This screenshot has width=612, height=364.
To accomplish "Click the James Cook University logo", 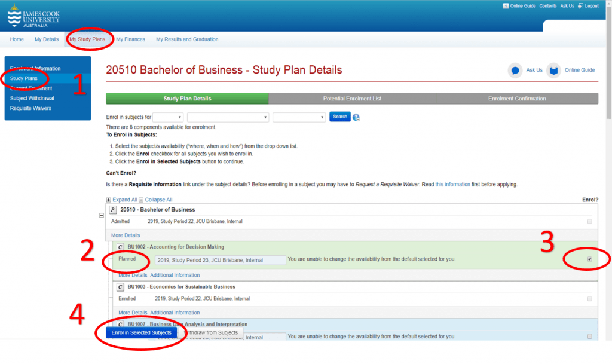I will pyautogui.click(x=33, y=16).
